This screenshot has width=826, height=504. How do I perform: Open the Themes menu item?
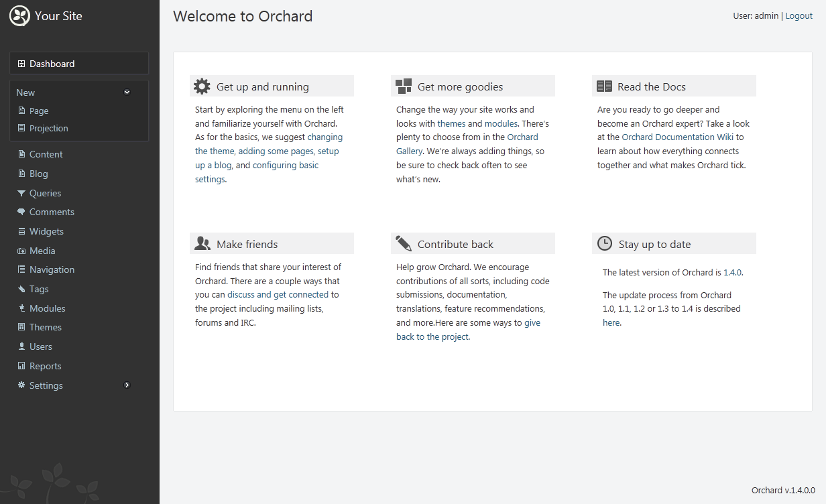pyautogui.click(x=46, y=327)
